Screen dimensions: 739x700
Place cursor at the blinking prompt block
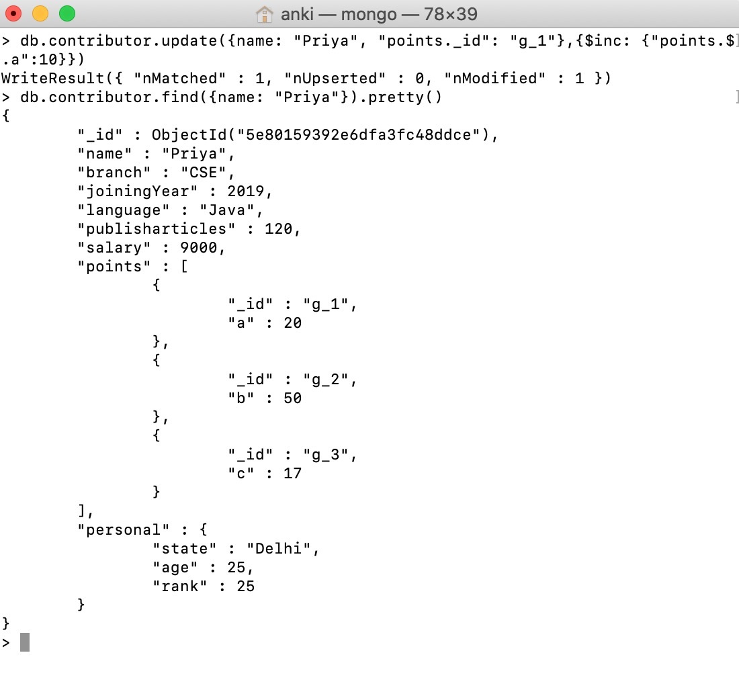(x=25, y=642)
